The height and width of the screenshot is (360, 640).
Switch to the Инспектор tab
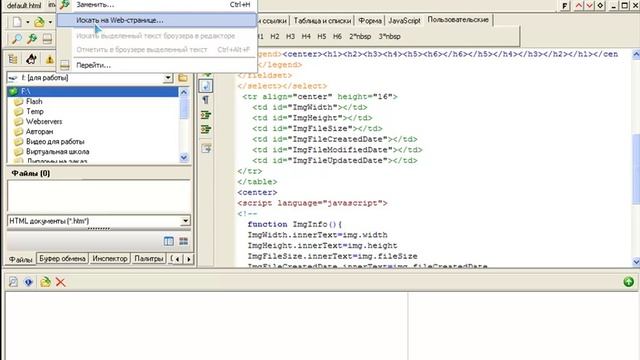pyautogui.click(x=110, y=258)
